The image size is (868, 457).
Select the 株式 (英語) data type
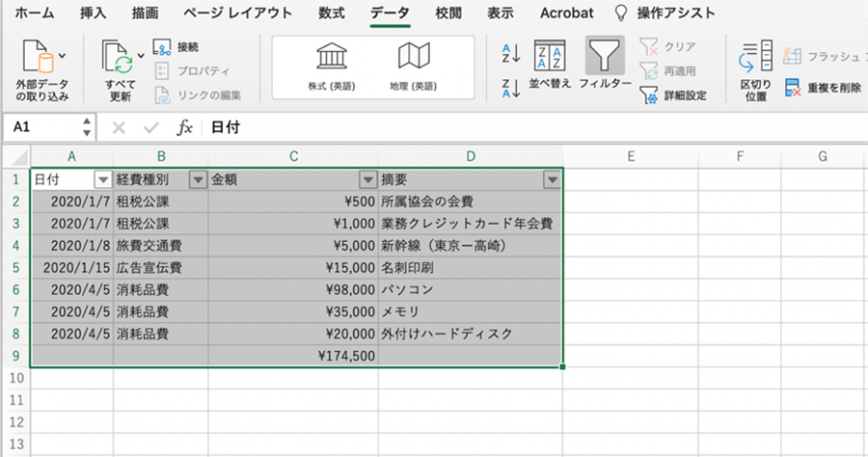tap(332, 60)
